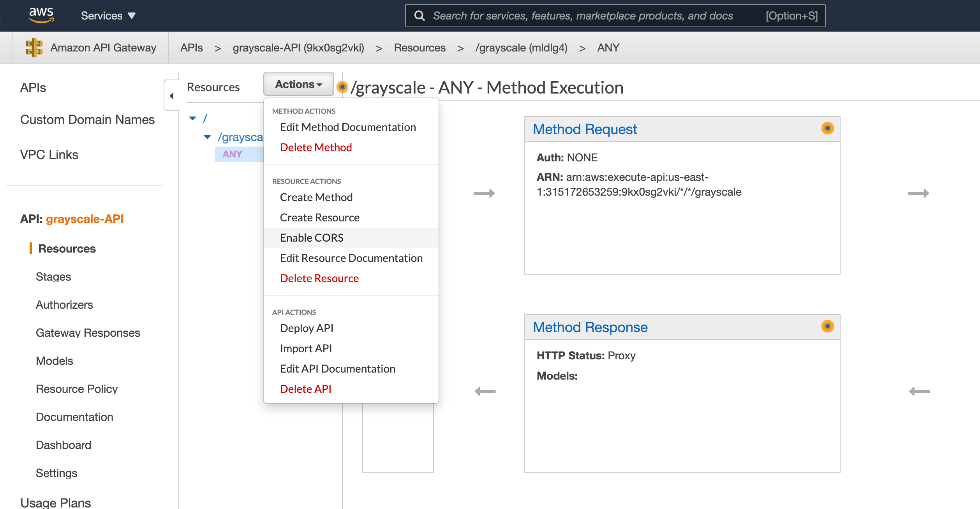Select the ANY method tree item
Viewport: 980px width, 509px height.
[x=233, y=154]
